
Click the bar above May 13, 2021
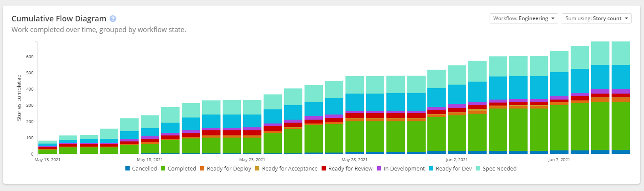(x=47, y=147)
